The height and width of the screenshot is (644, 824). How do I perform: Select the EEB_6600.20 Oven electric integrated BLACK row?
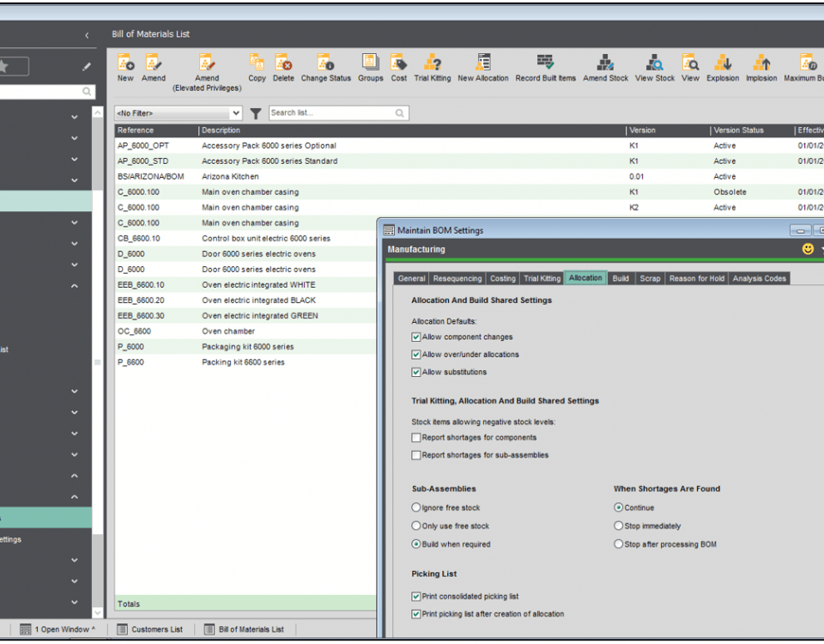point(245,301)
